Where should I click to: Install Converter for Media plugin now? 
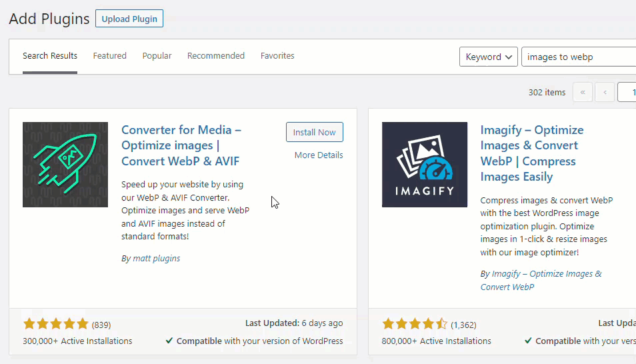(x=315, y=132)
